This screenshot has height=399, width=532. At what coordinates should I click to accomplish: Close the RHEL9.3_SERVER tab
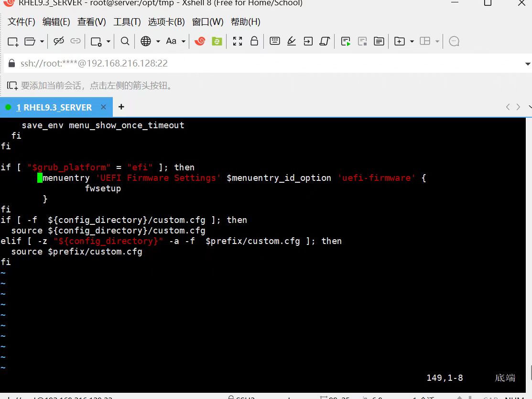coord(103,107)
